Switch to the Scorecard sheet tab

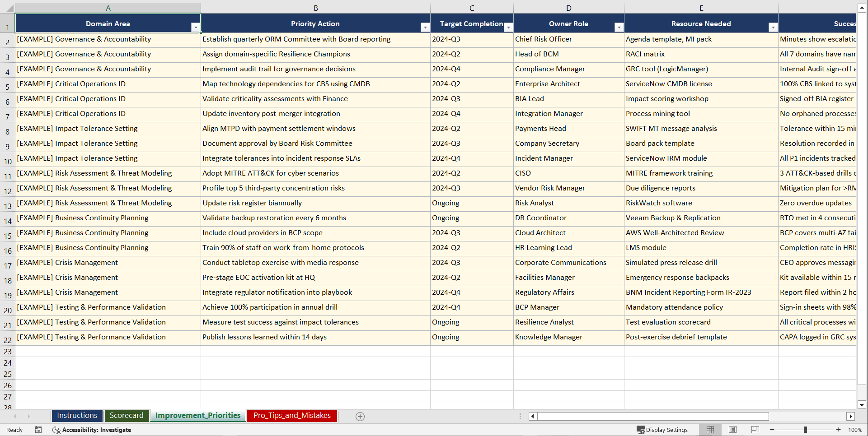point(127,416)
